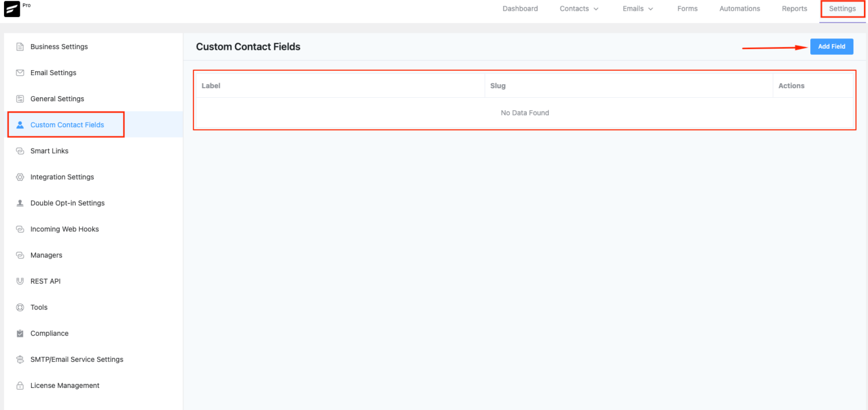The height and width of the screenshot is (410, 868).
Task: Select the Double Opt-in Settings icon
Action: pyautogui.click(x=20, y=202)
